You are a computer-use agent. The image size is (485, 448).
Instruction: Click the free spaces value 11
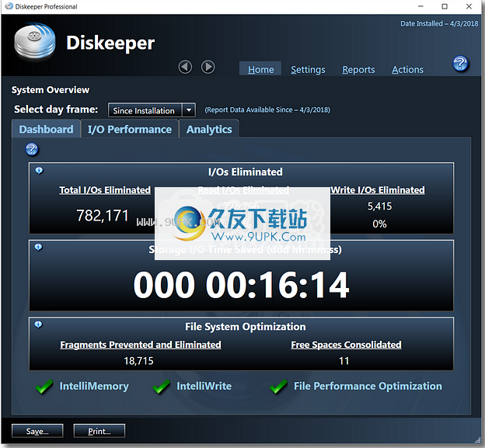(x=344, y=361)
